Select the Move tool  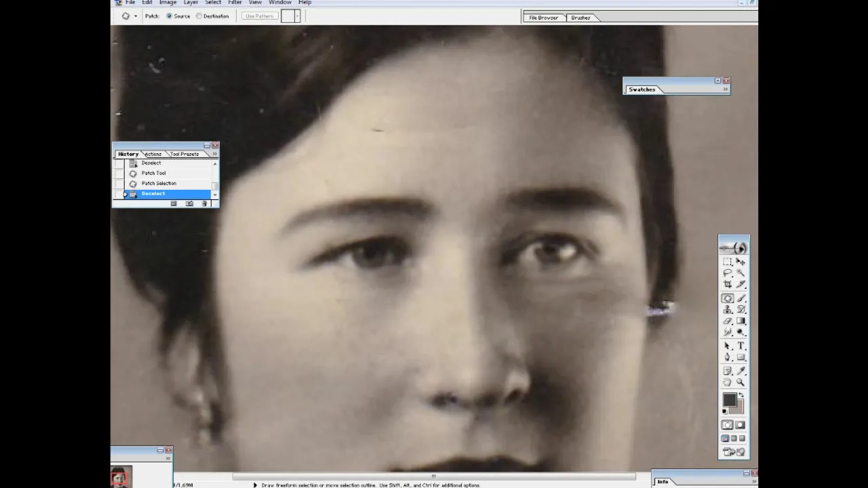point(741,262)
